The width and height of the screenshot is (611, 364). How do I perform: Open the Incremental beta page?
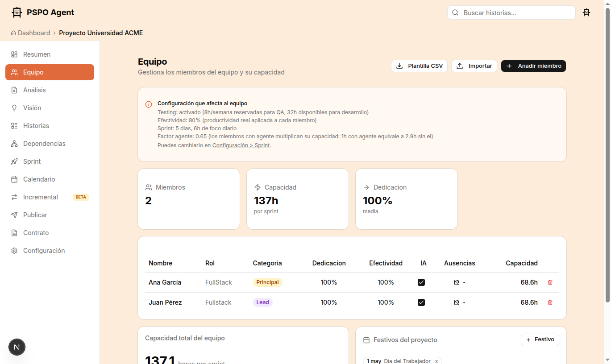click(x=41, y=197)
